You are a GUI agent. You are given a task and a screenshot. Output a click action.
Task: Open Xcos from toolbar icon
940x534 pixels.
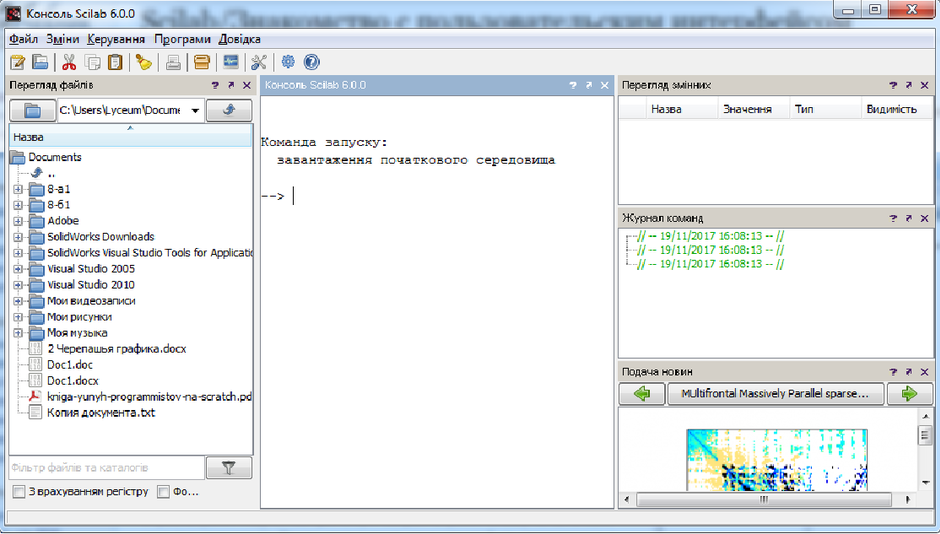click(230, 62)
